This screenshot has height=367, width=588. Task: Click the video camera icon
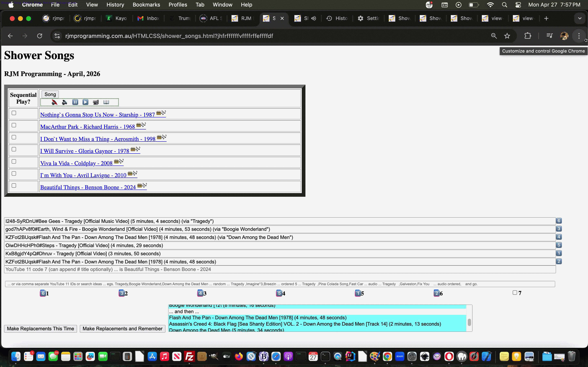pyautogui.click(x=96, y=102)
